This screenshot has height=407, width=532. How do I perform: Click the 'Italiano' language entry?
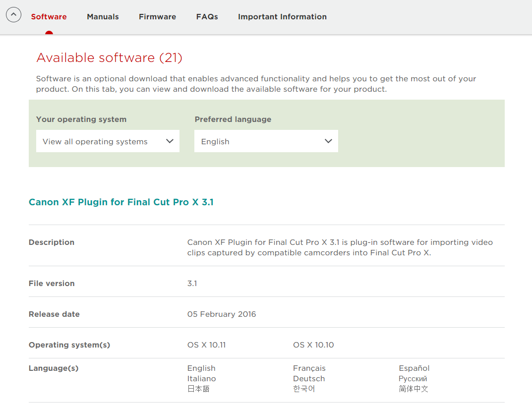(201, 379)
